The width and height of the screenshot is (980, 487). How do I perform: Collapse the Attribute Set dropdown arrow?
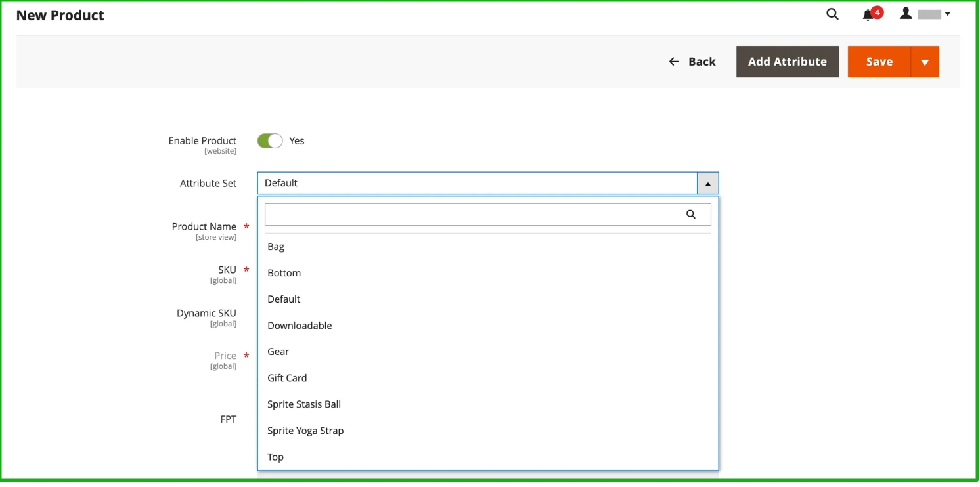tap(707, 184)
